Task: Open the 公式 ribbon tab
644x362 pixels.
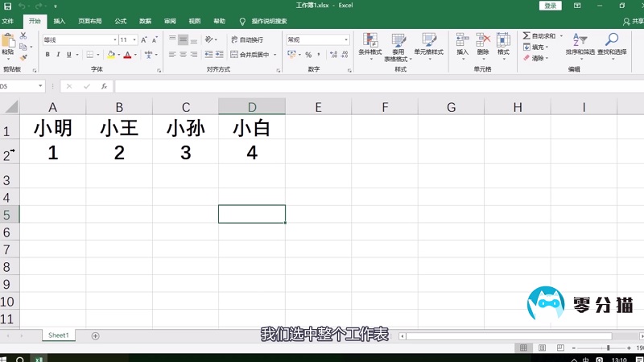Action: [x=120, y=21]
